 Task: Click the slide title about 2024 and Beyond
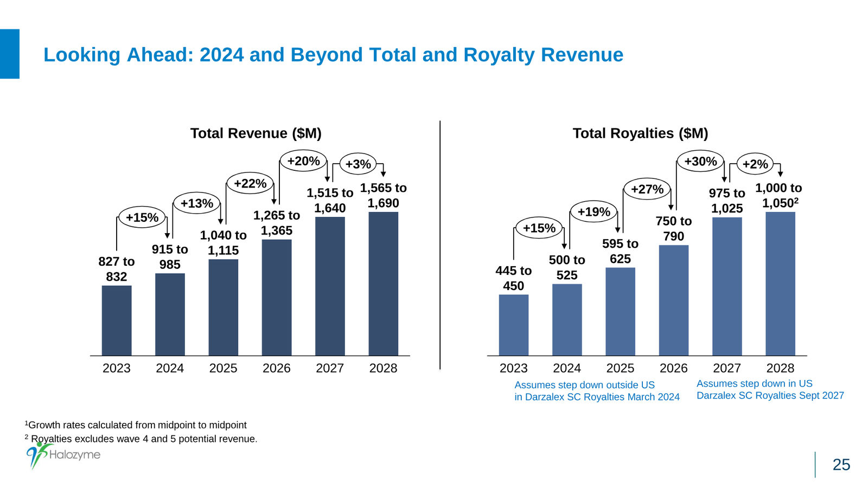333,55
